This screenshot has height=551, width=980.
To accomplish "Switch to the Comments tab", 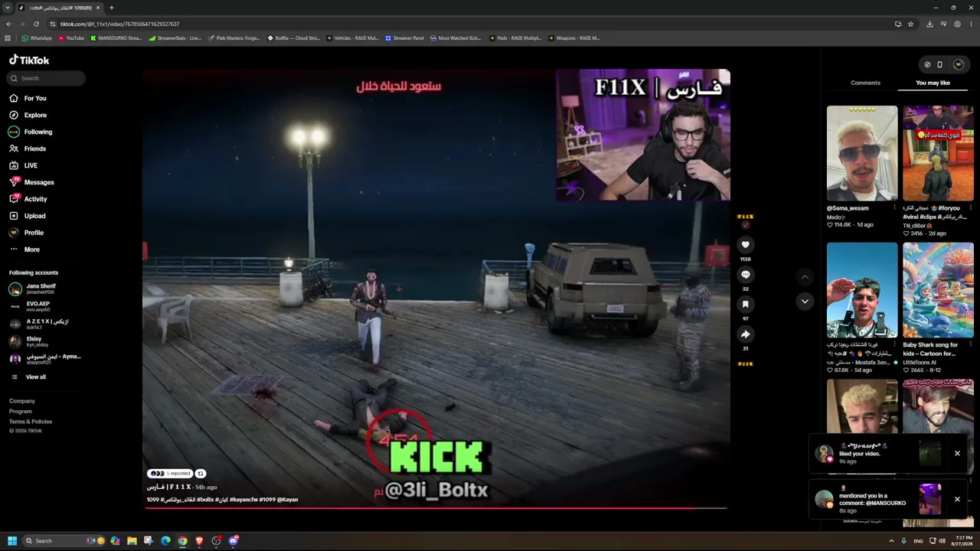I will click(865, 83).
